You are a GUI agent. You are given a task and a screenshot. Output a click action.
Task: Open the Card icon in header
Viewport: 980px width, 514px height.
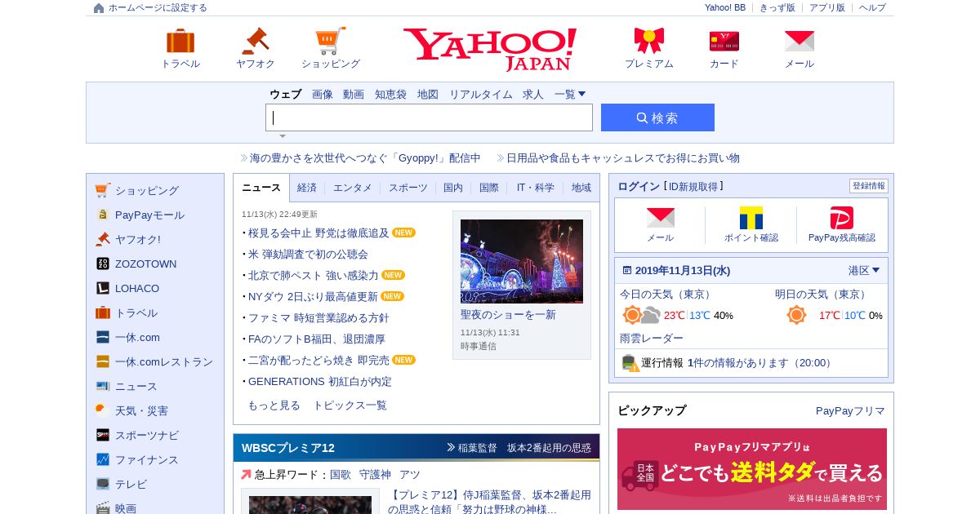[724, 41]
